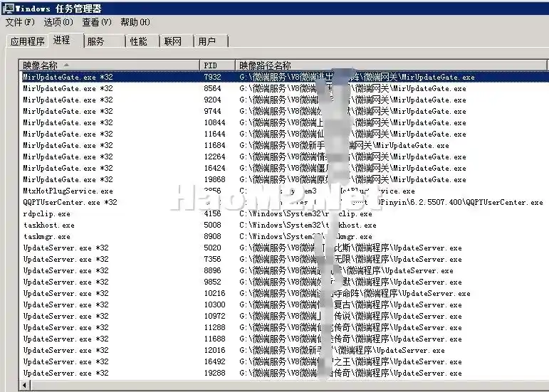Select the taskhost.exe process
This screenshot has height=392, width=549.
(284, 225)
